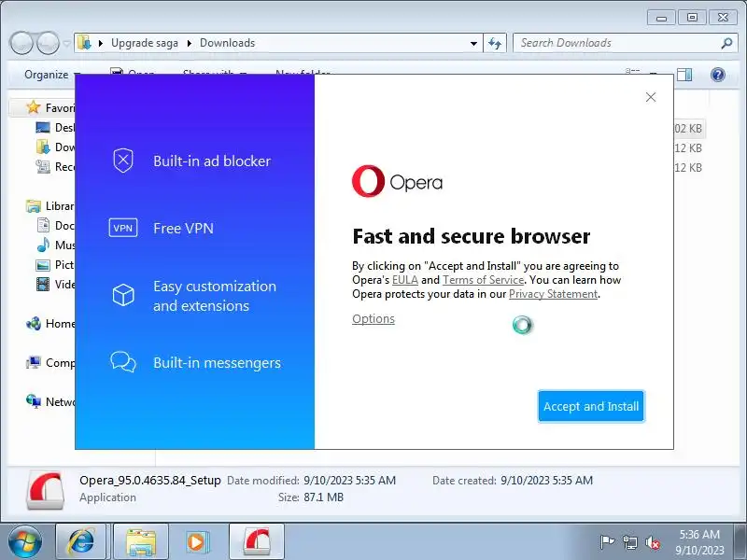Screen dimensions: 747x560
Task: Click the Explorer forward button
Action: 49,43
